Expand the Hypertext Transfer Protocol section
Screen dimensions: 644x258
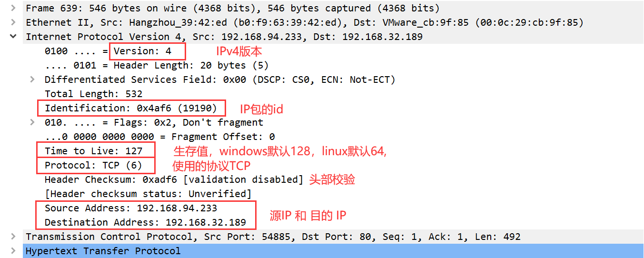coord(13,251)
